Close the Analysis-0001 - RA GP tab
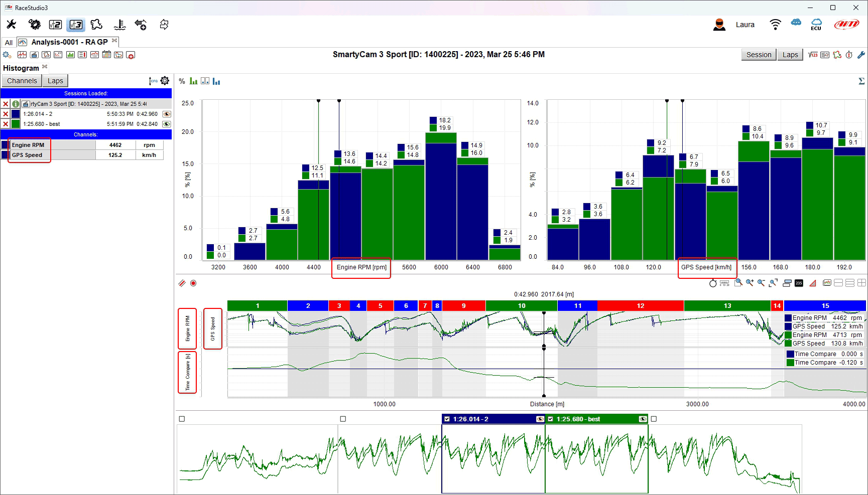Screen dimensions: 868x495 (115, 41)
